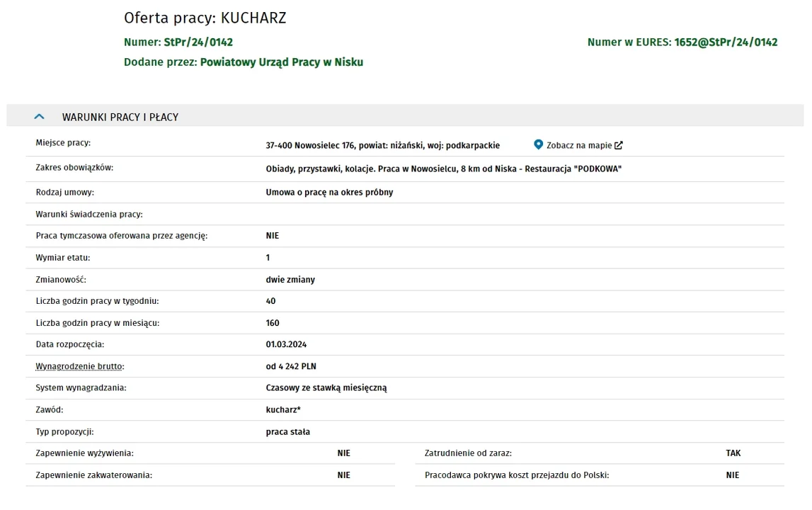The height and width of the screenshot is (510, 812).
Task: Click the start date 01.03.2024
Action: (287, 345)
